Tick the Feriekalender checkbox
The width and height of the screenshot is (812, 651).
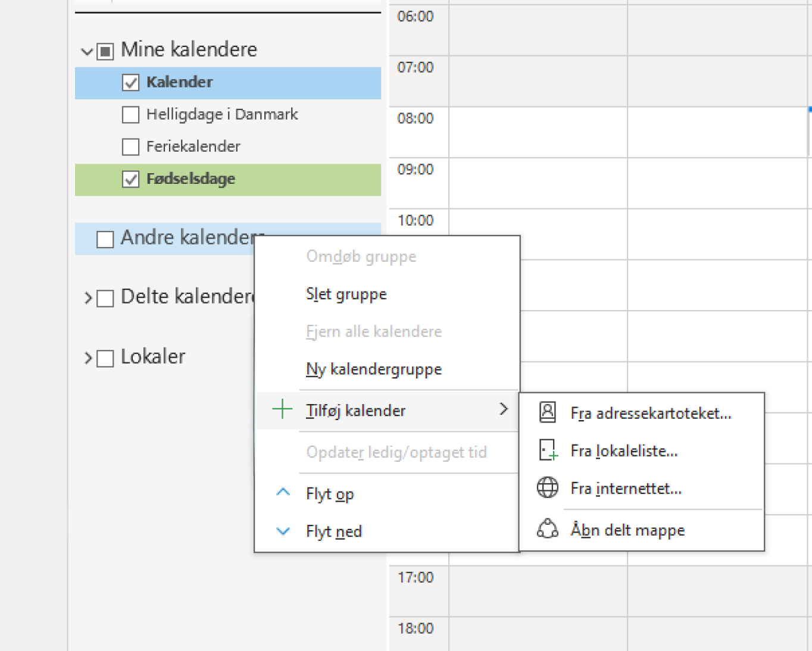coord(130,146)
